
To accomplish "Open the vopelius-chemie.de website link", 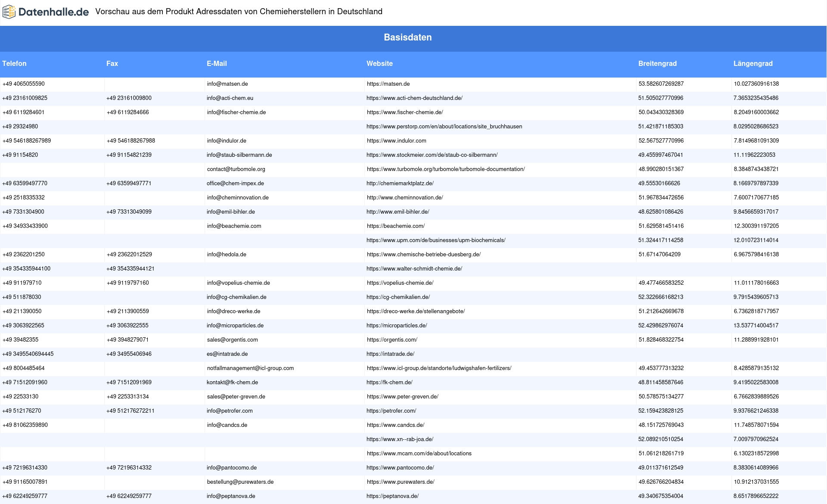I will coord(400,283).
